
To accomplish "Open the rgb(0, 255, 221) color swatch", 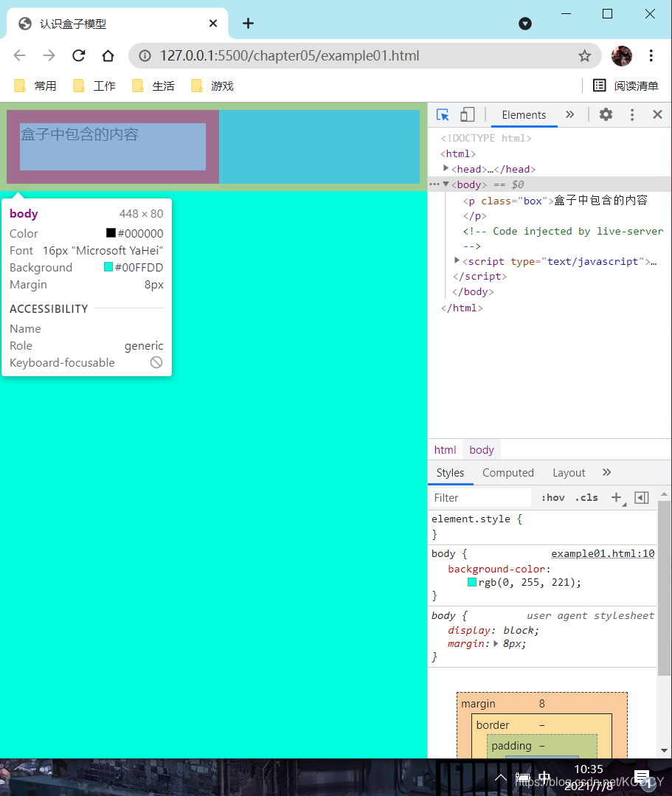I will 472,582.
